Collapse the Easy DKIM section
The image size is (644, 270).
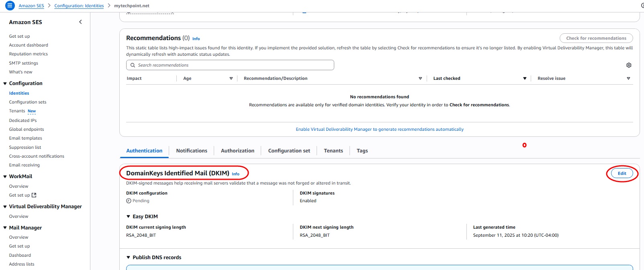click(x=129, y=217)
